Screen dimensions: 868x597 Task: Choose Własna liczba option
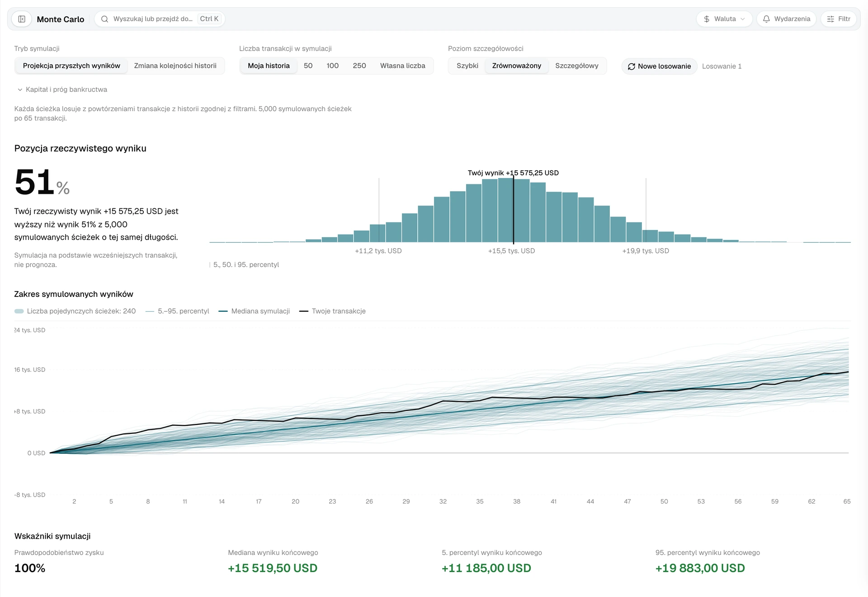point(402,66)
